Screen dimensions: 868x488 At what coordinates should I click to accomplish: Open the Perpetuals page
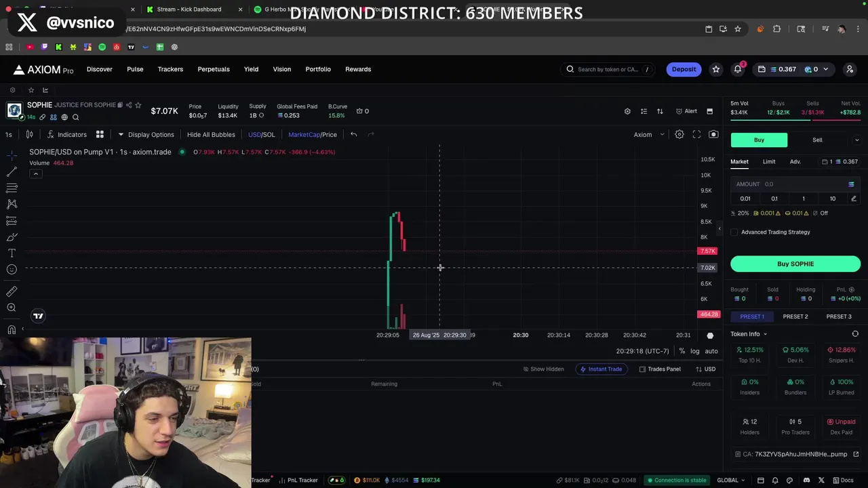tap(214, 69)
